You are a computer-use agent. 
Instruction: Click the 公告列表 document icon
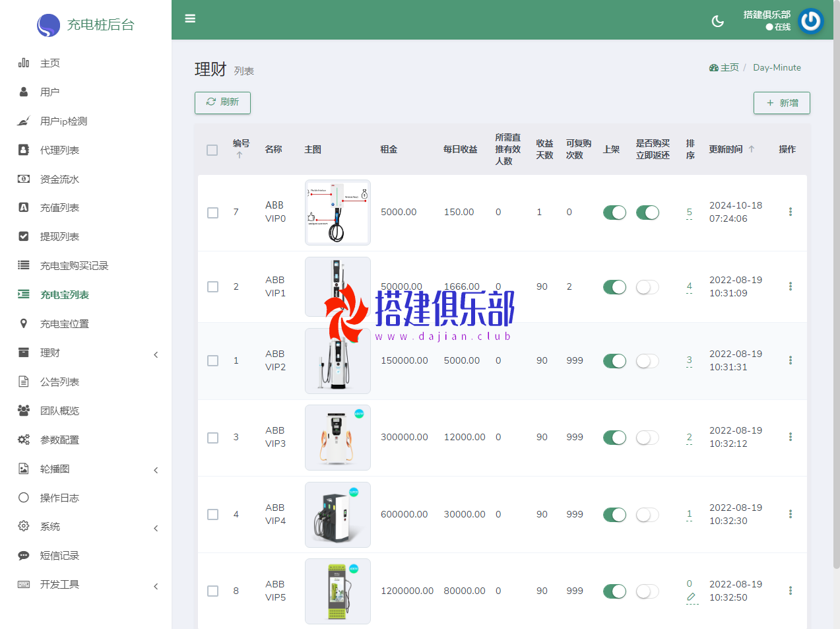(24, 381)
